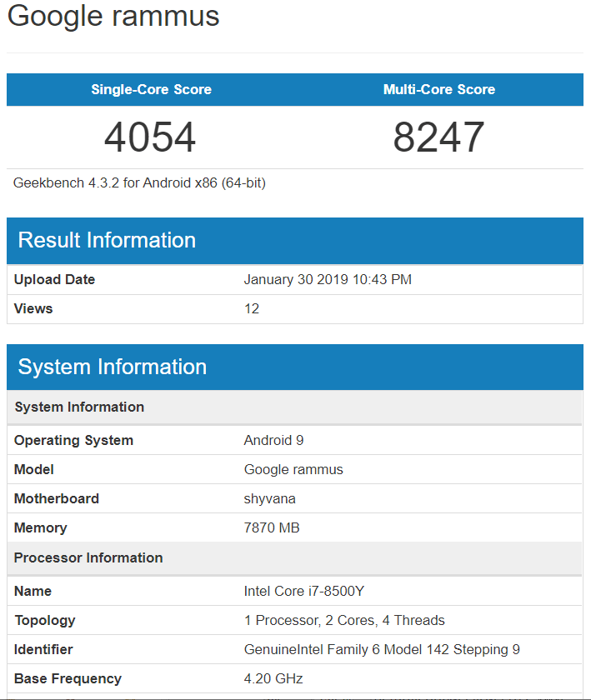Select processor name Intel Core i7-8500Y
Image resolution: width=591 pixels, height=700 pixels.
[x=304, y=591]
